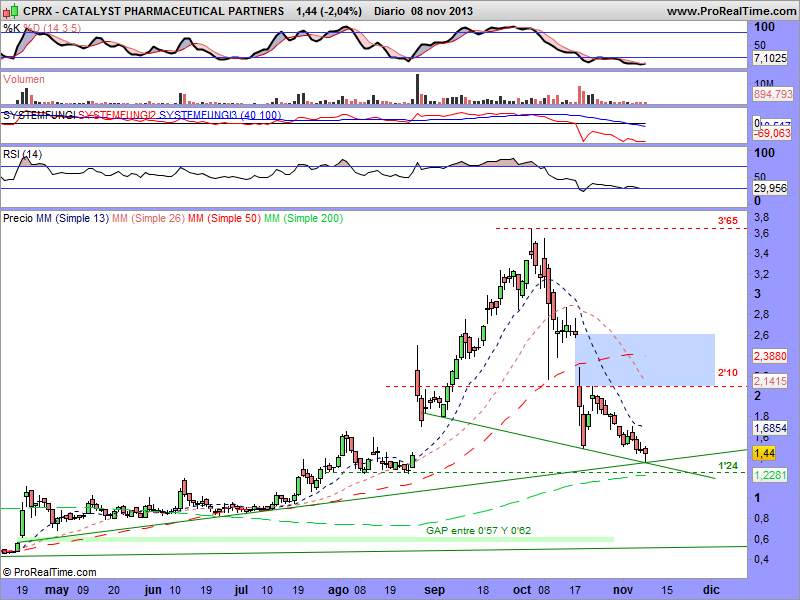Click the 2,6 price scale label
The width and height of the screenshot is (800, 600).
(761, 335)
